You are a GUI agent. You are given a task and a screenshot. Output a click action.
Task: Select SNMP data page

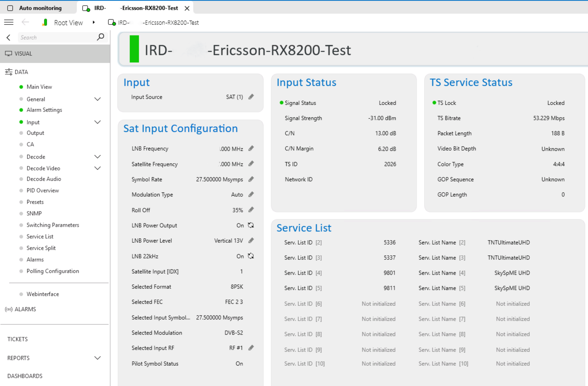pos(34,213)
